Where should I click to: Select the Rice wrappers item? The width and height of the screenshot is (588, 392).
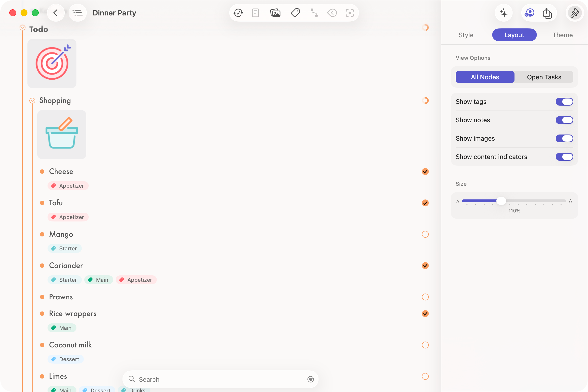click(73, 314)
